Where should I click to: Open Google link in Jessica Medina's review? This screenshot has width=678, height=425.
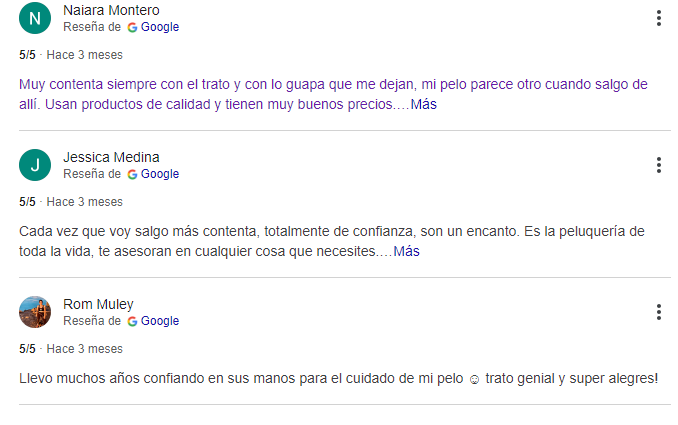[x=160, y=175]
